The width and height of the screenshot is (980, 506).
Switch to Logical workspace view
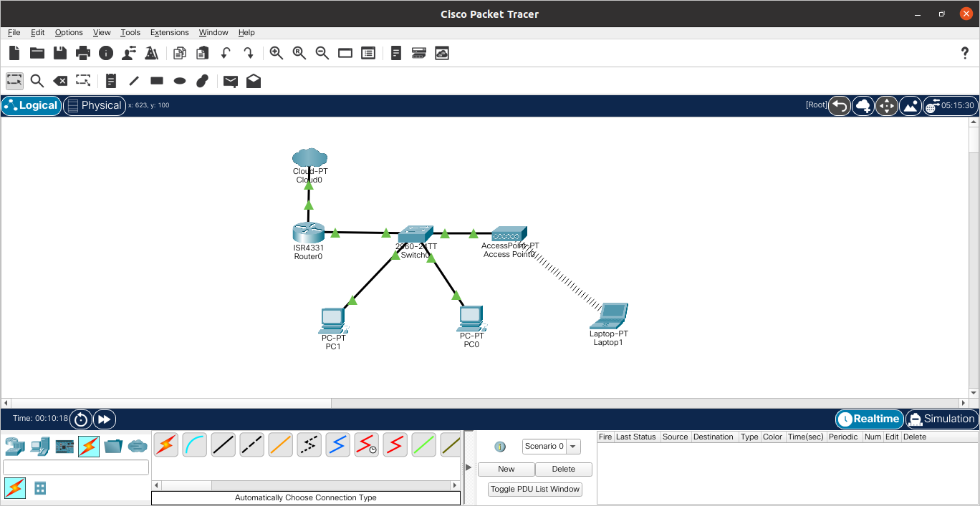click(x=32, y=105)
